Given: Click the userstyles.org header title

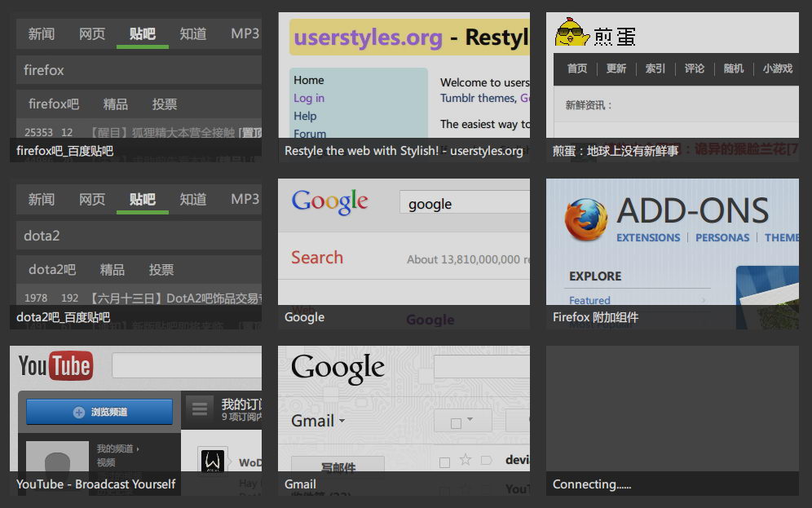Looking at the screenshot, I should pyautogui.click(x=368, y=38).
